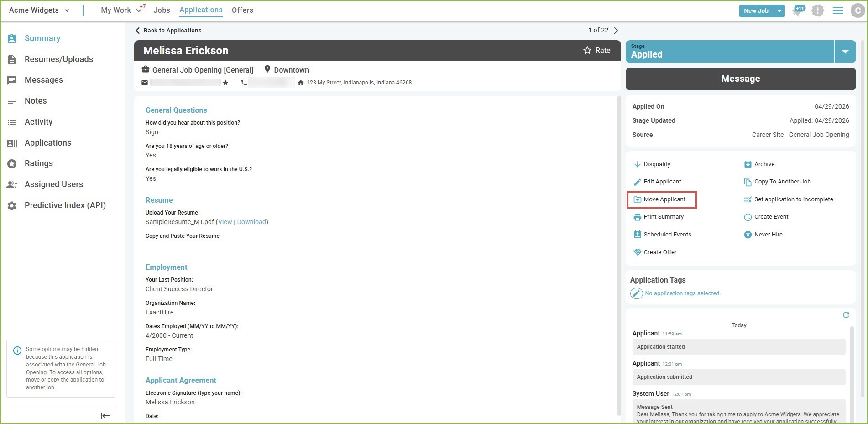Open the New Job dropdown arrow
The image size is (868, 424).
tap(779, 11)
